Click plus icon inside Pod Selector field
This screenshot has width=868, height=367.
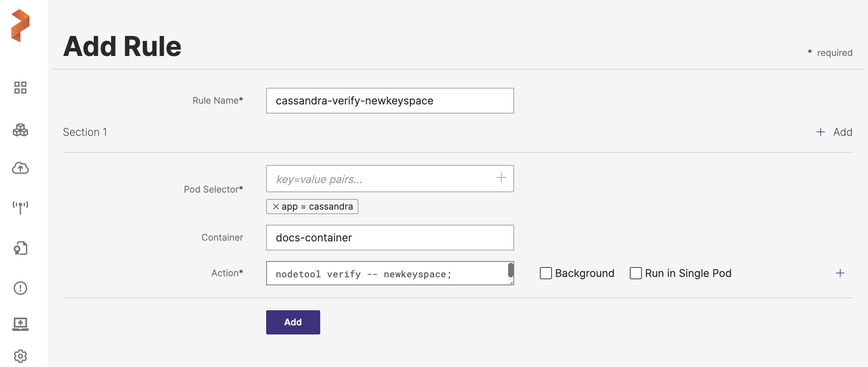pos(501,178)
